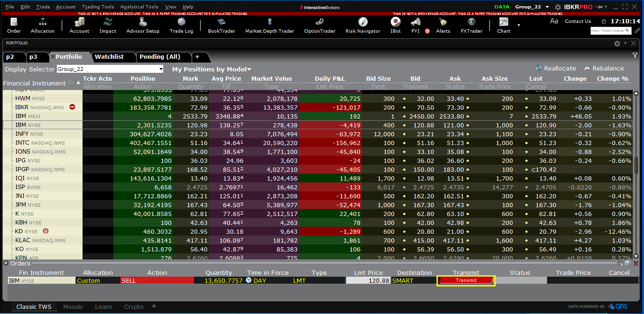Open Market Depth Trader
This screenshot has width=644, height=314.
click(270, 25)
